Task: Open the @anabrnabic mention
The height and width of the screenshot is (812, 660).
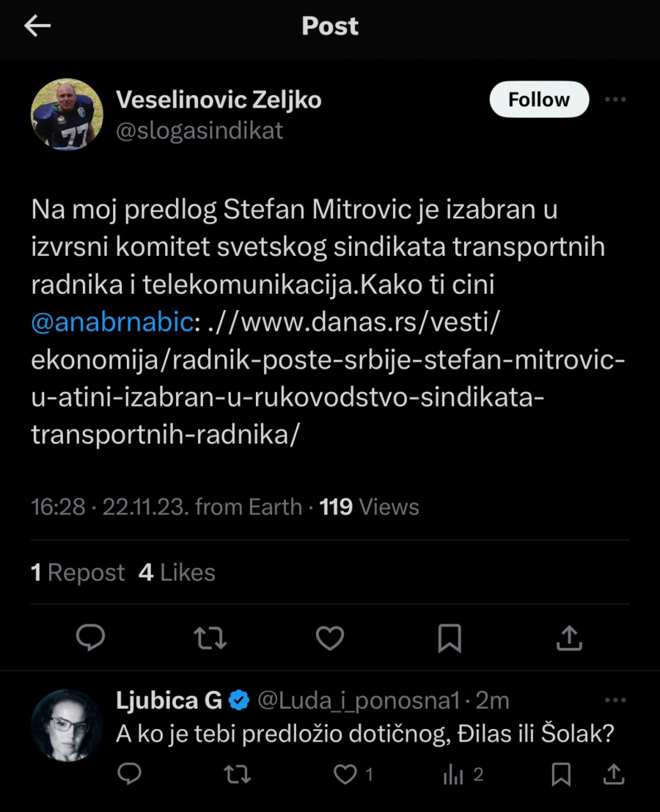Action: [x=113, y=322]
